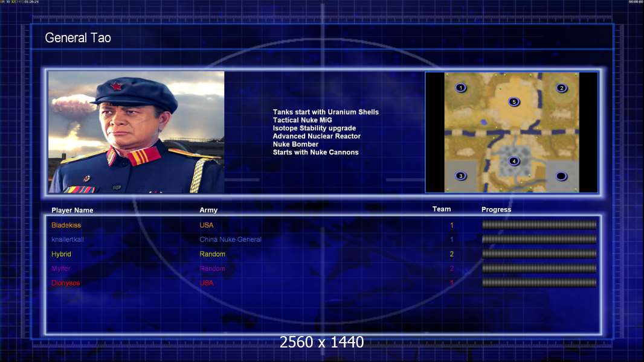Click start position marker 2 on map
Image resolution: width=644 pixels, height=362 pixels.
[561, 88]
